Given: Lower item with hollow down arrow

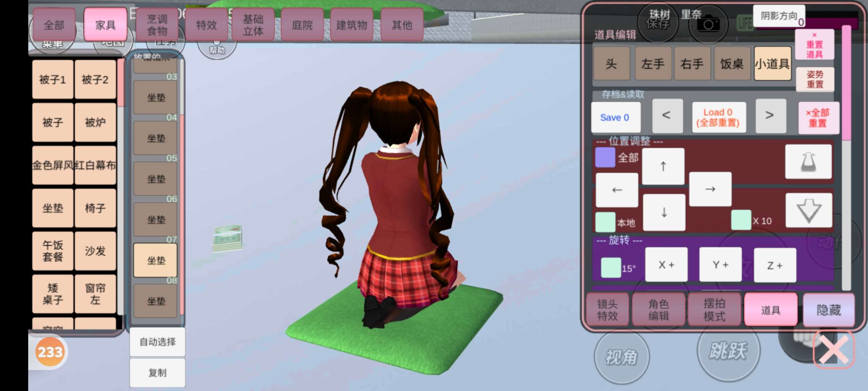Looking at the screenshot, I should click(x=809, y=210).
